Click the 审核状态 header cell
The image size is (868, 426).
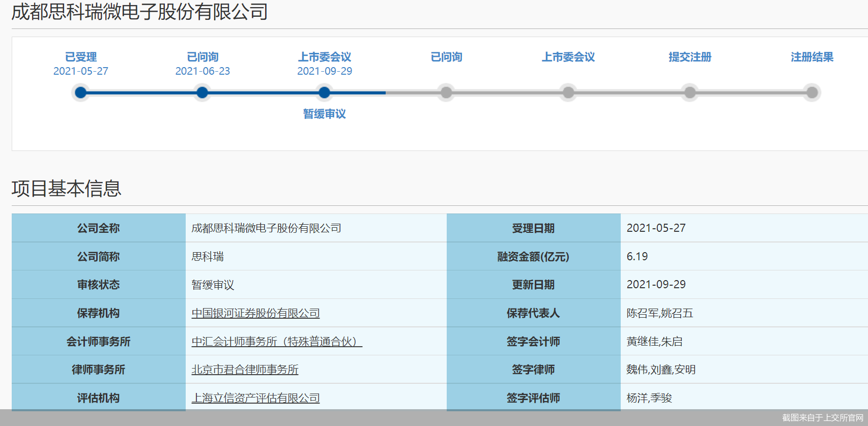(x=99, y=285)
